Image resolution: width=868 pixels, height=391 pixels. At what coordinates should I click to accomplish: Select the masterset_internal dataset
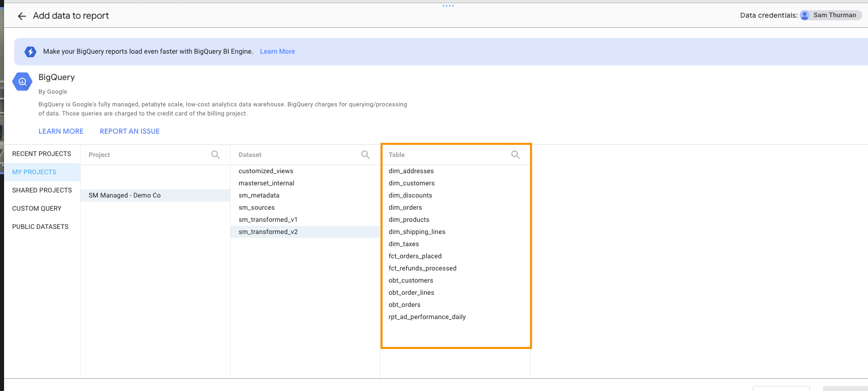coord(305,183)
